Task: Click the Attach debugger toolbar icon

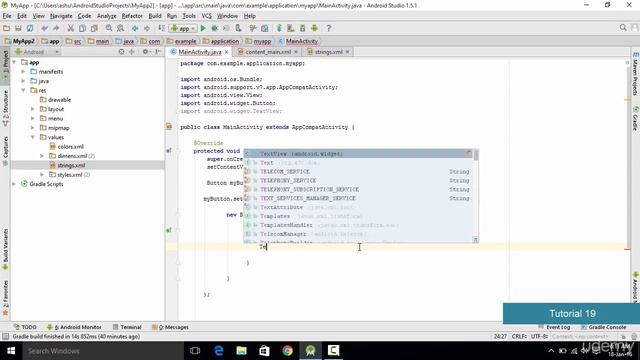Action: pyautogui.click(x=238, y=28)
